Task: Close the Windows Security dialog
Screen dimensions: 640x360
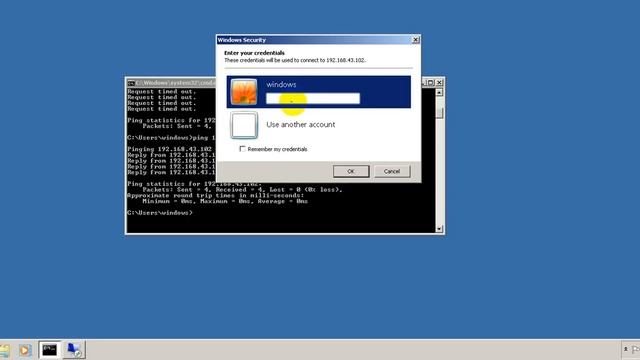Action: point(416,40)
